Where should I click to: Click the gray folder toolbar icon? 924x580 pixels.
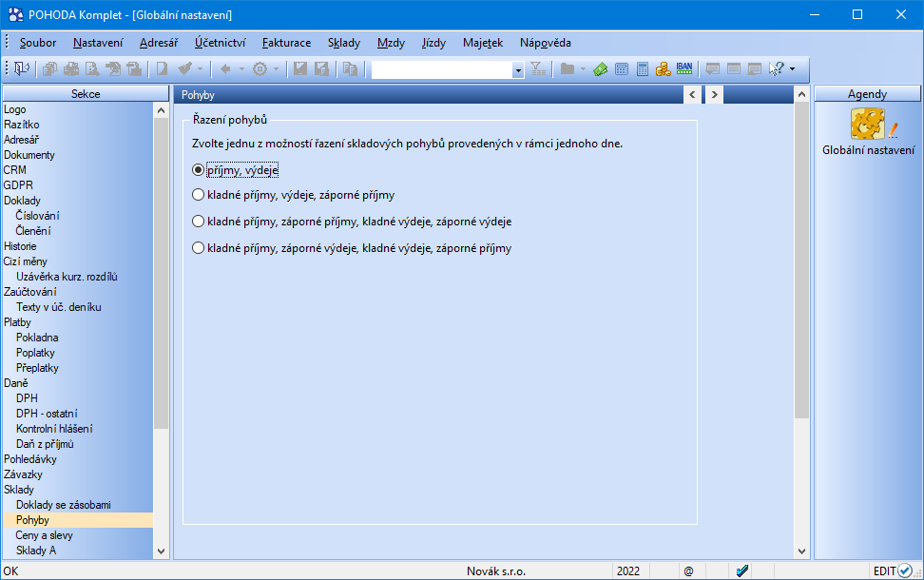[x=567, y=69]
